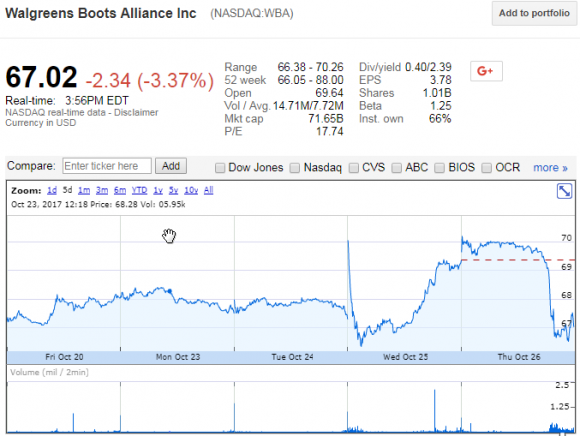Click the Mon Oct 23 date label
This screenshot has height=436, width=580.
(x=178, y=357)
